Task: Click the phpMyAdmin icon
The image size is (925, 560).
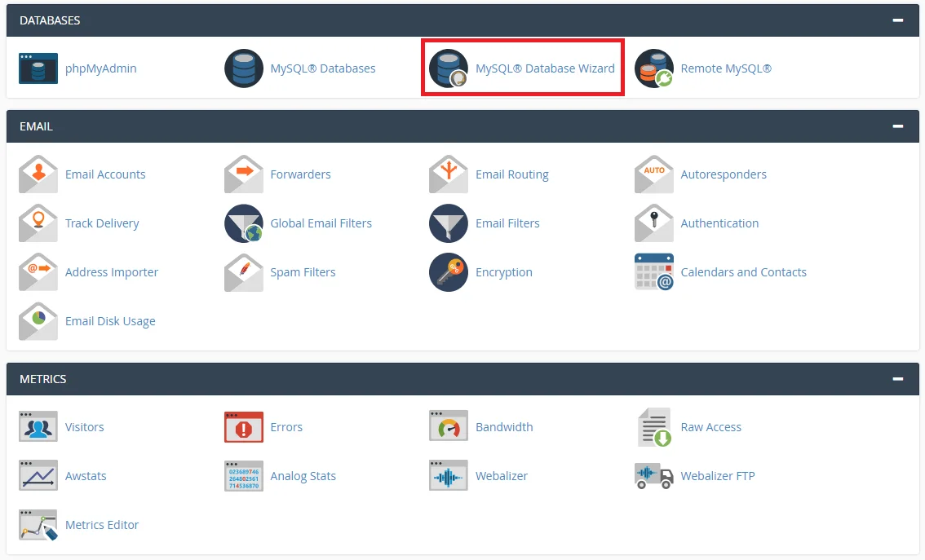Action: point(38,68)
